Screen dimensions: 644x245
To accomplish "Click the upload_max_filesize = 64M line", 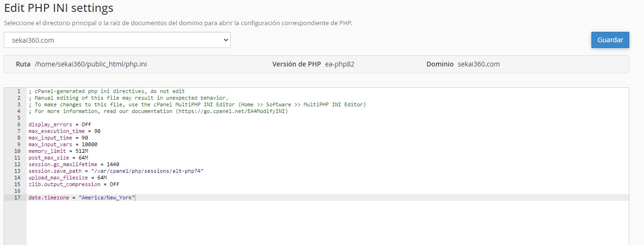I will tap(68, 178).
